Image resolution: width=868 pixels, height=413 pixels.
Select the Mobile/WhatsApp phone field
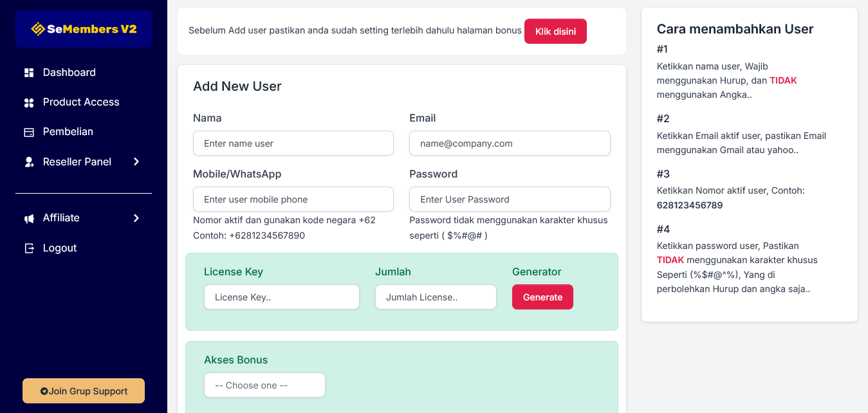293,199
